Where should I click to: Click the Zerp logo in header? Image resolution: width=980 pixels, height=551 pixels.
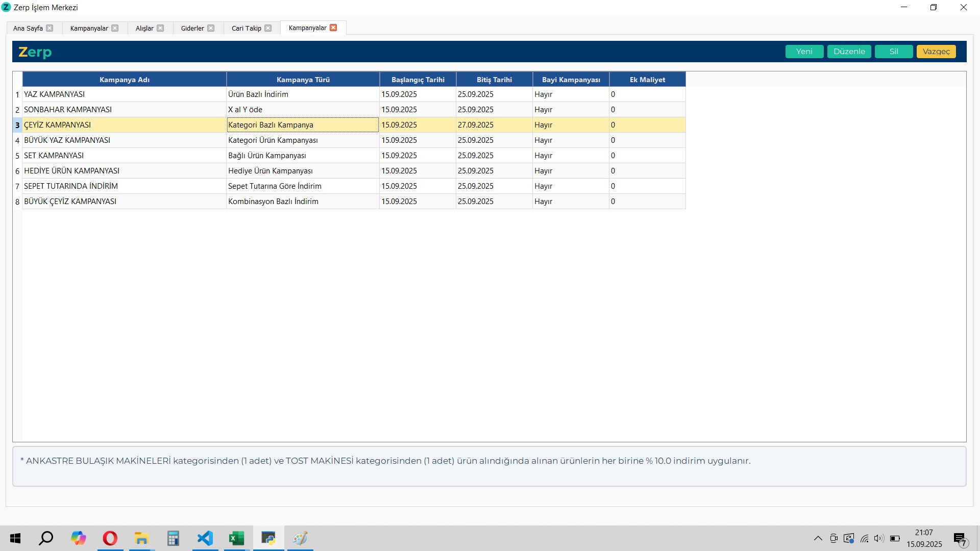(35, 52)
